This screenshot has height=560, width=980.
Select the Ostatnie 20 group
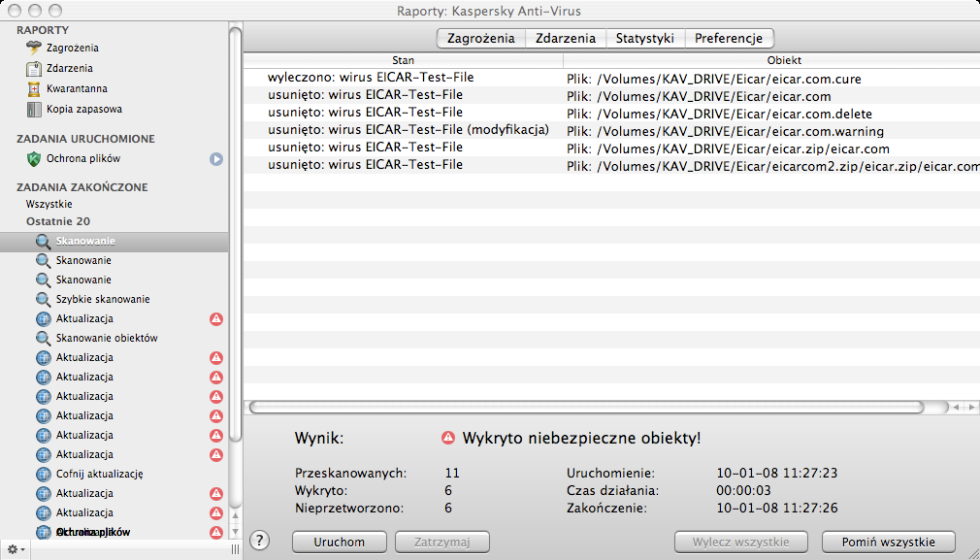point(58,222)
